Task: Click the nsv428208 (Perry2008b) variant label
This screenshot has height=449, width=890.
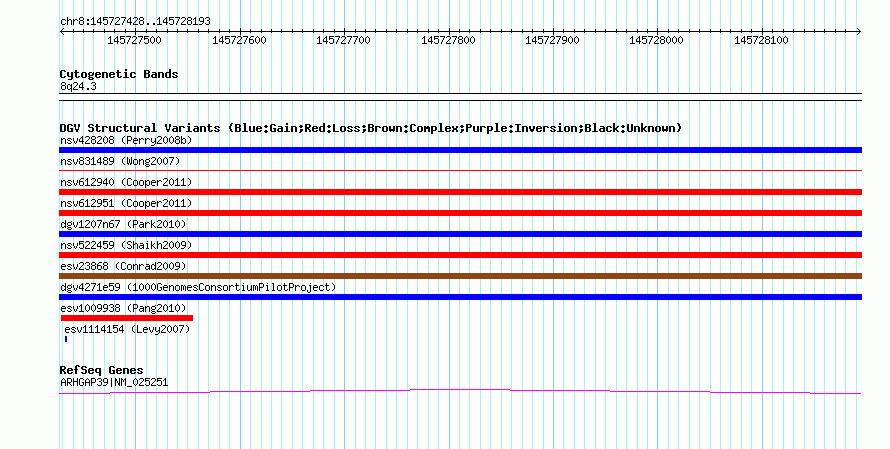Action: 126,140
